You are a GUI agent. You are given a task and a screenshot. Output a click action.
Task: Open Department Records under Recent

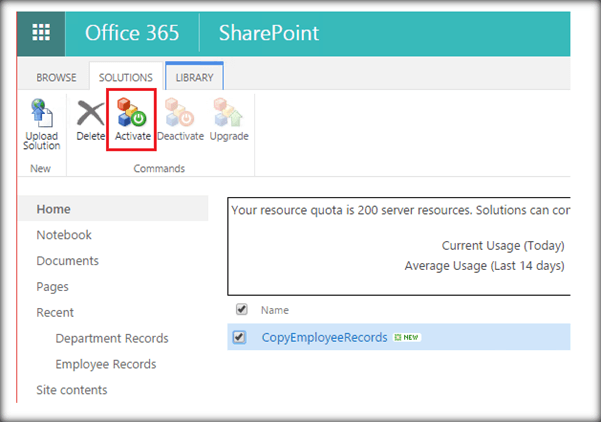coord(112,339)
